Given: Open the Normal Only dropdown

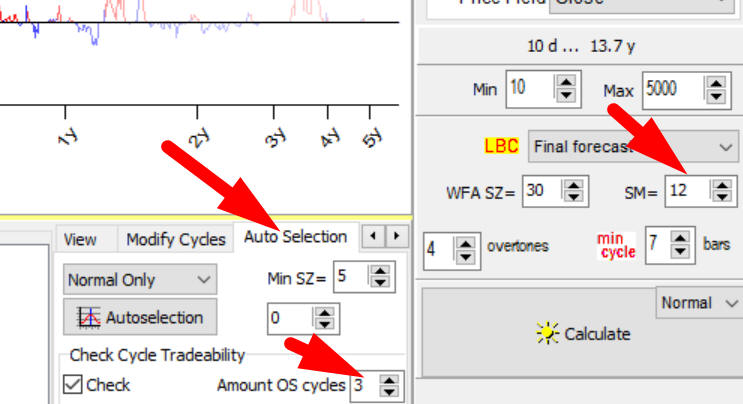Looking at the screenshot, I should [140, 280].
